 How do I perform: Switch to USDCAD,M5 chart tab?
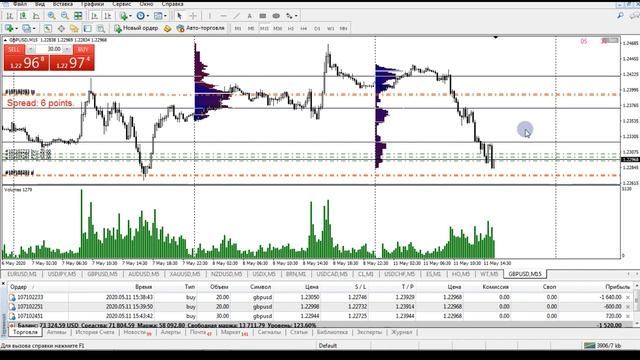pos(332,274)
